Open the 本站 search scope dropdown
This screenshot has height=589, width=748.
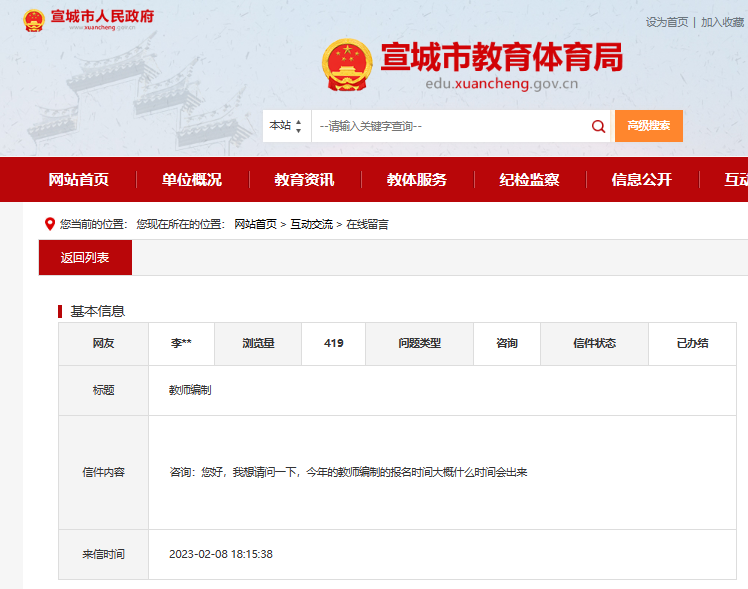point(285,126)
